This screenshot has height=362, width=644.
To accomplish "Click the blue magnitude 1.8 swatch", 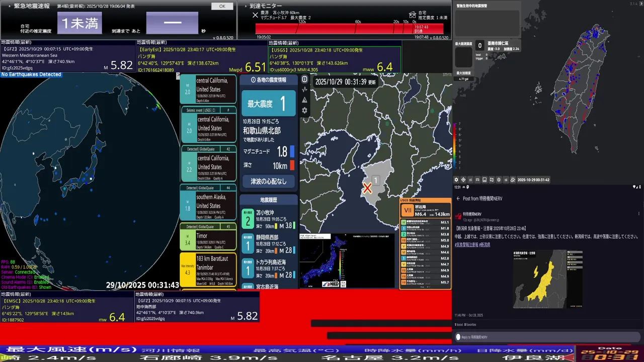I will pos(292,151).
